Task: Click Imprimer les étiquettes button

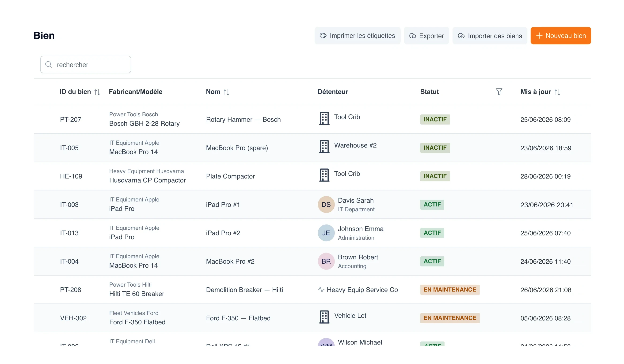Action: click(x=357, y=36)
